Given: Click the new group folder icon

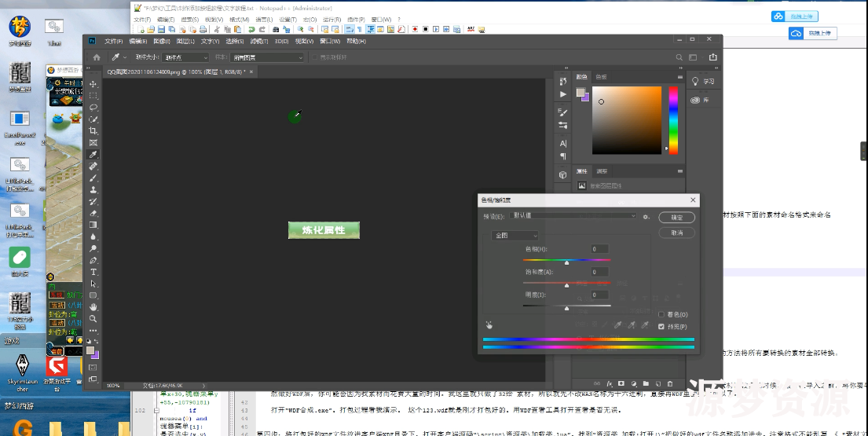Looking at the screenshot, I should tap(646, 383).
